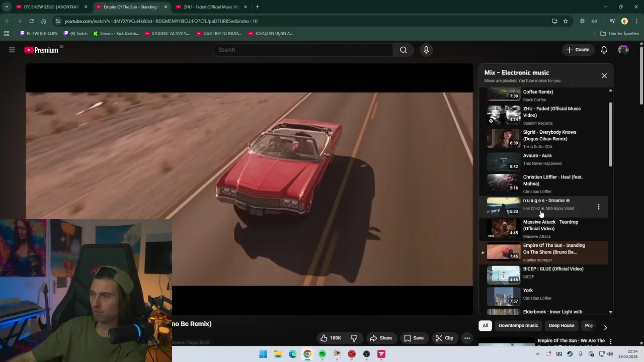Open Microsoft Edge from taskbar
The image size is (644, 362).
[292, 354]
